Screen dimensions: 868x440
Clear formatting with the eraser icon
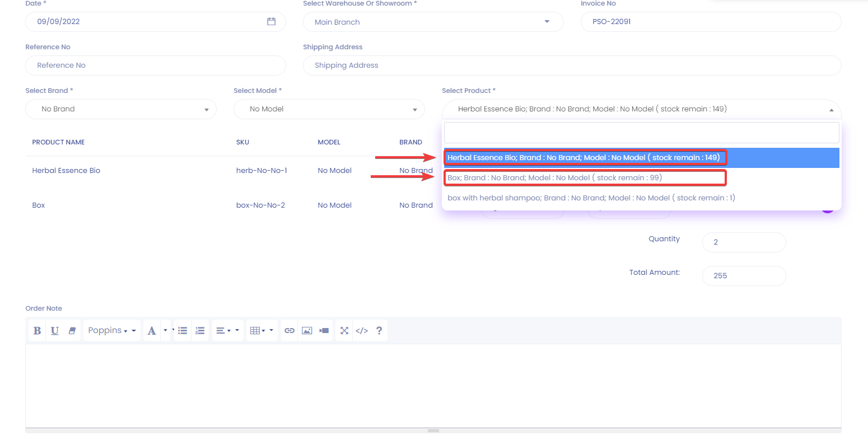tap(72, 330)
